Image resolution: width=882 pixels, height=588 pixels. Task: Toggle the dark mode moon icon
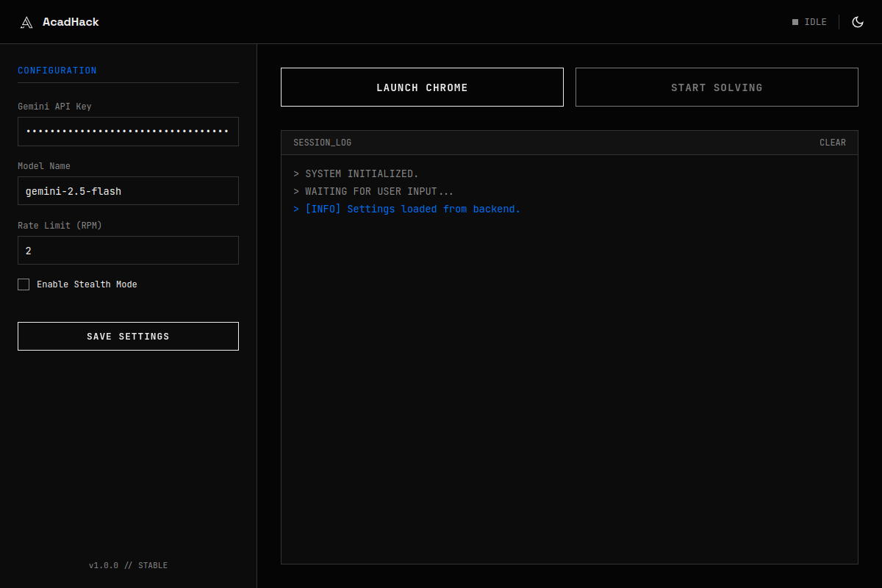(858, 21)
